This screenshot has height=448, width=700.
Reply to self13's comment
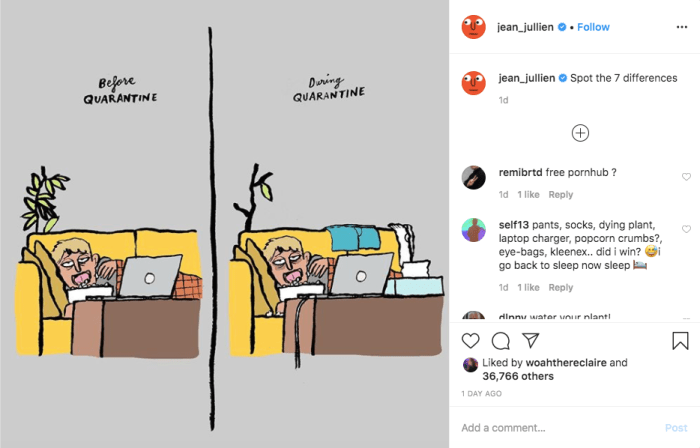pos(561,287)
